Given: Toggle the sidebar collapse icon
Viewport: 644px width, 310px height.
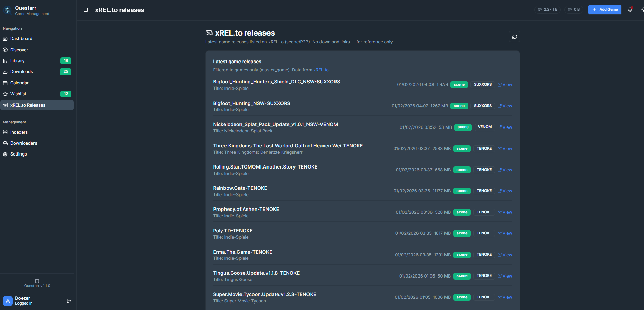Looking at the screenshot, I should (86, 10).
